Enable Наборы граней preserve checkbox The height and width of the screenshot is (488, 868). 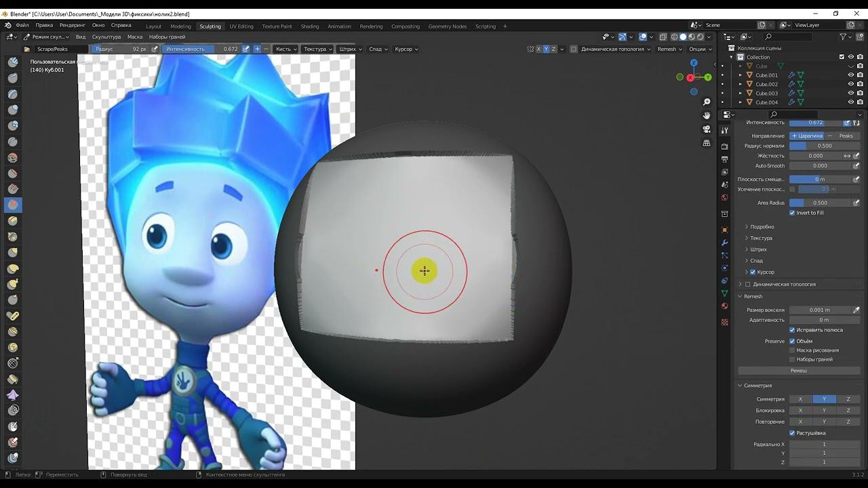792,359
